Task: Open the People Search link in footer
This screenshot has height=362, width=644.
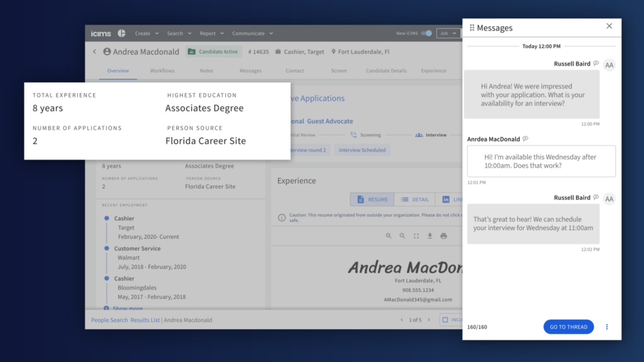Action: pos(109,320)
